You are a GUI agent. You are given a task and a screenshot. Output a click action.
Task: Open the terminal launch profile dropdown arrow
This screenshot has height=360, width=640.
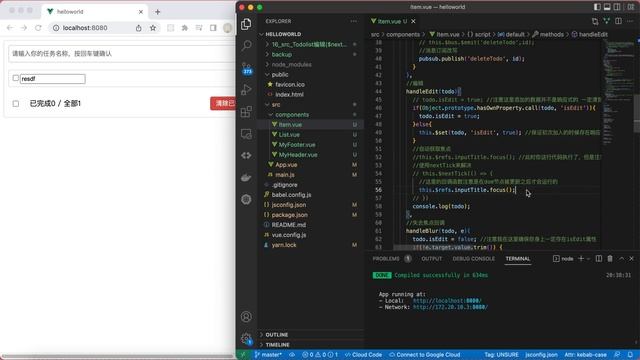[588, 258]
